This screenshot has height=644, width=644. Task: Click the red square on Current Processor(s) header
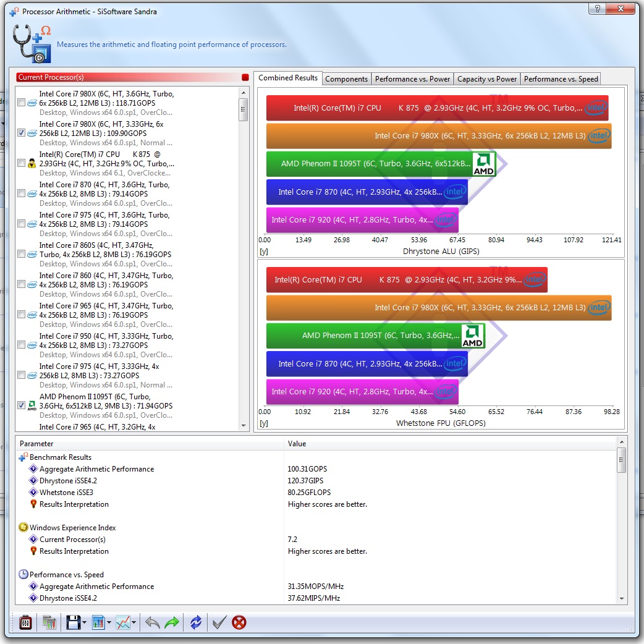tap(245, 77)
